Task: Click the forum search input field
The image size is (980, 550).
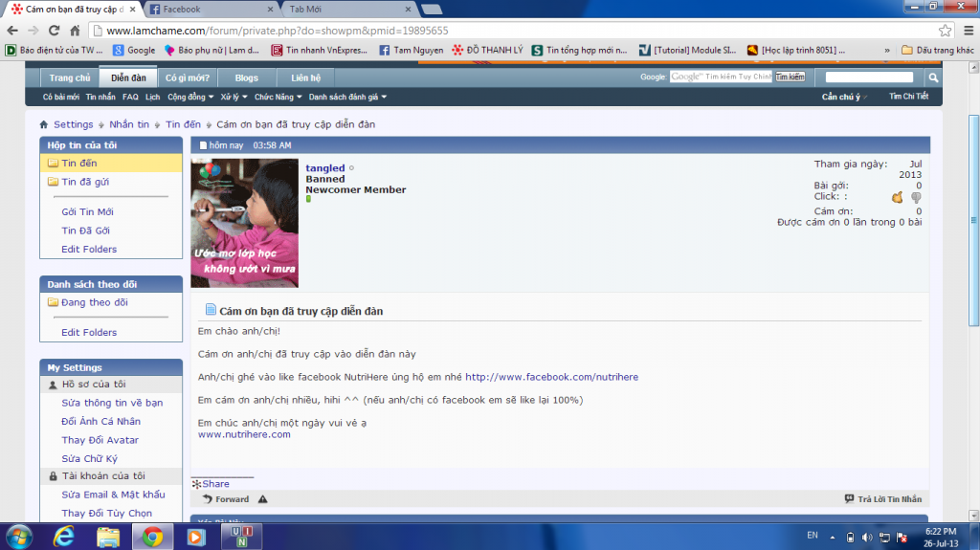Action: (x=869, y=77)
